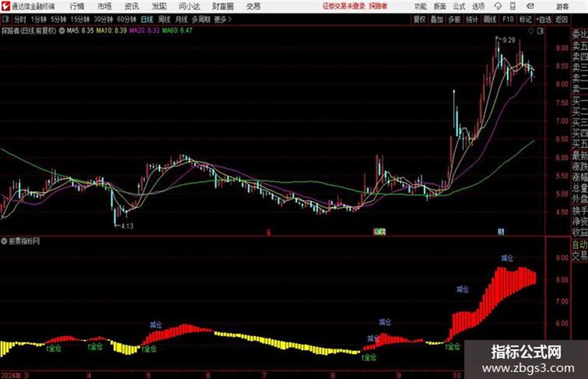Open the 版面 menu
This screenshot has width=588, height=379.
[x=439, y=6]
